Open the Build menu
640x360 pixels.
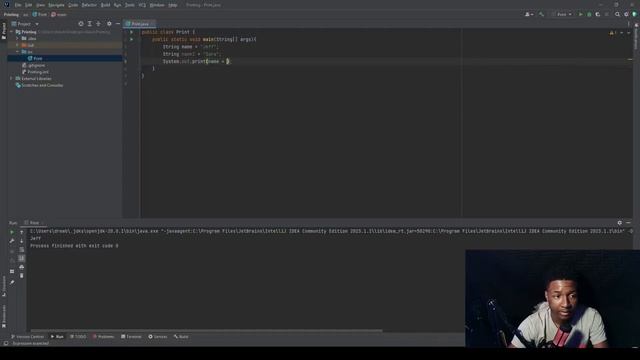(105, 5)
